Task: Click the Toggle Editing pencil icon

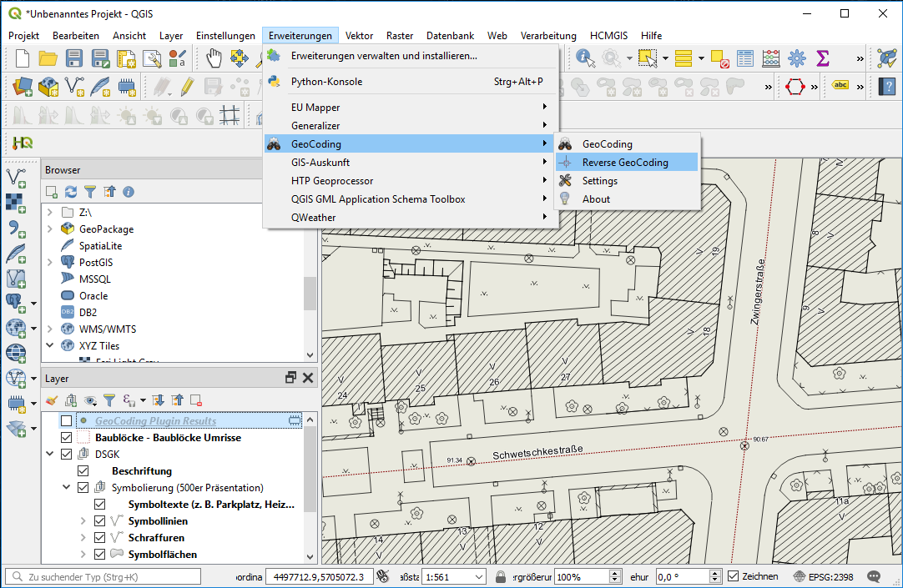Action: (x=187, y=87)
